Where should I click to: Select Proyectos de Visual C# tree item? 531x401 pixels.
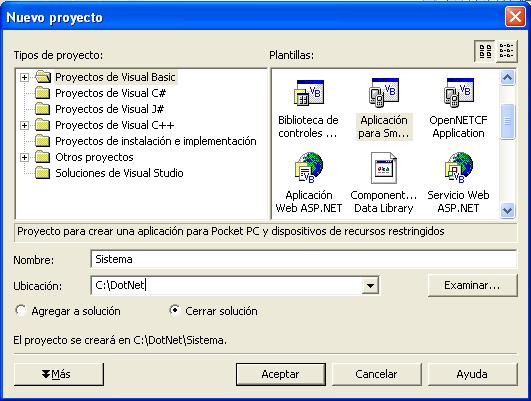110,93
